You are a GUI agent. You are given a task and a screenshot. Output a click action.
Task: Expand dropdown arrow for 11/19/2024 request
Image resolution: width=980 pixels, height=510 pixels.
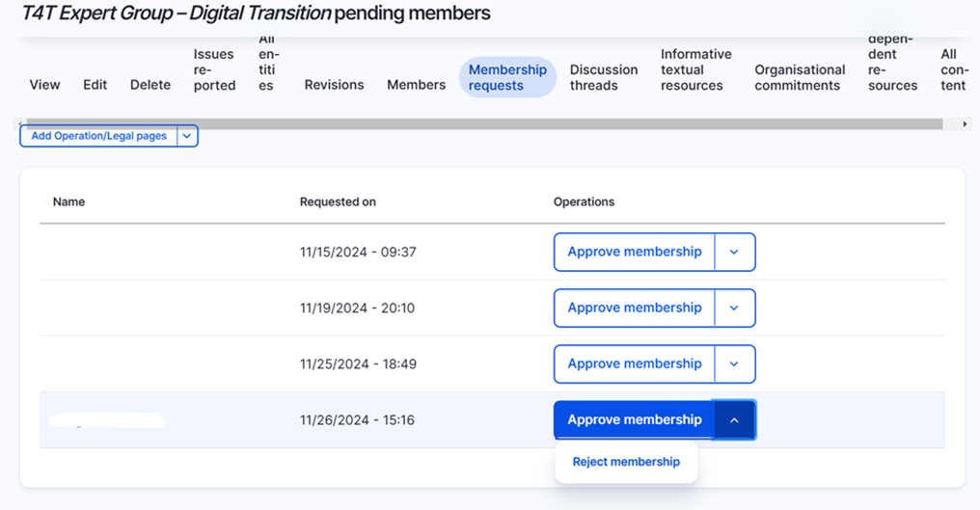pos(734,309)
